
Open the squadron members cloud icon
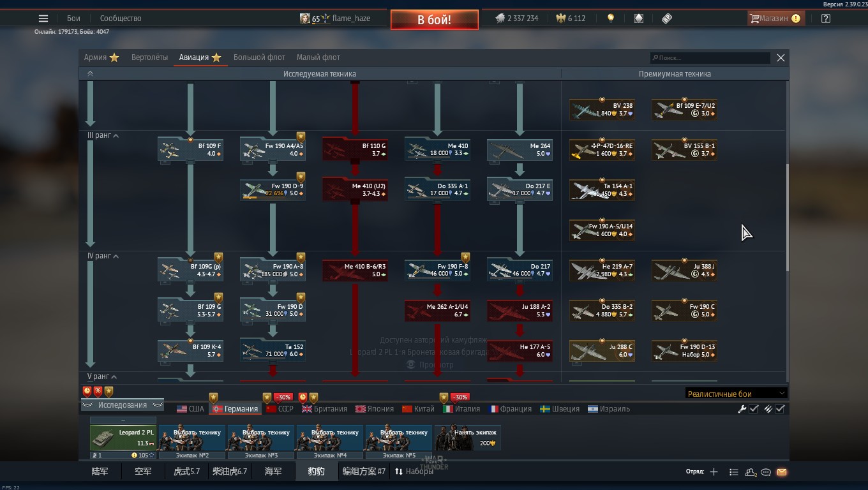(x=751, y=472)
